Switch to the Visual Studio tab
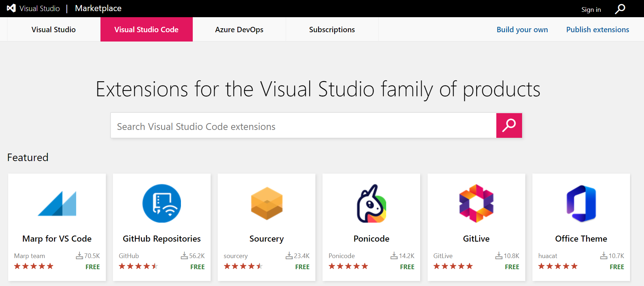 (x=54, y=30)
